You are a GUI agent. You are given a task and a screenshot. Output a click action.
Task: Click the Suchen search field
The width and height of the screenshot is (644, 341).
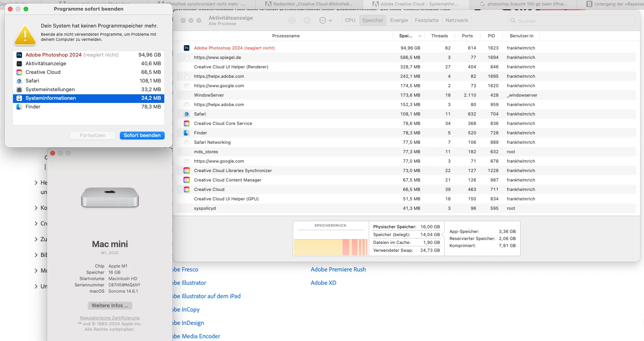point(571,20)
